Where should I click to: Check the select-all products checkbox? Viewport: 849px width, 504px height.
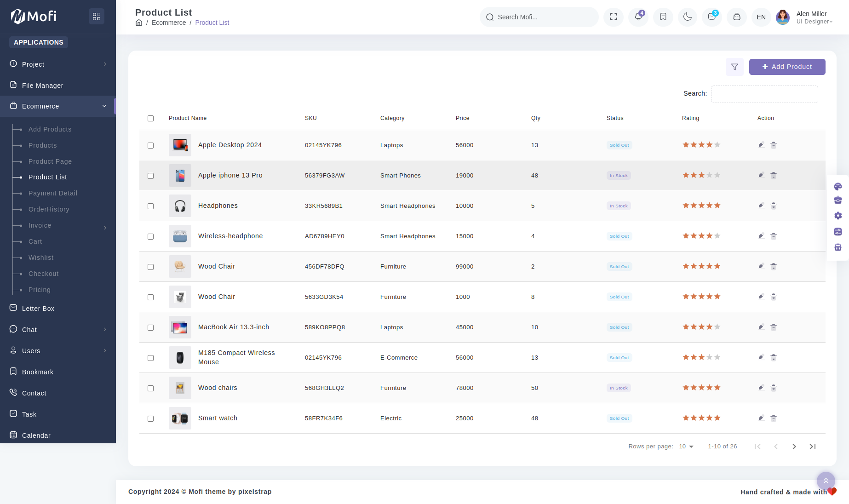pyautogui.click(x=150, y=119)
